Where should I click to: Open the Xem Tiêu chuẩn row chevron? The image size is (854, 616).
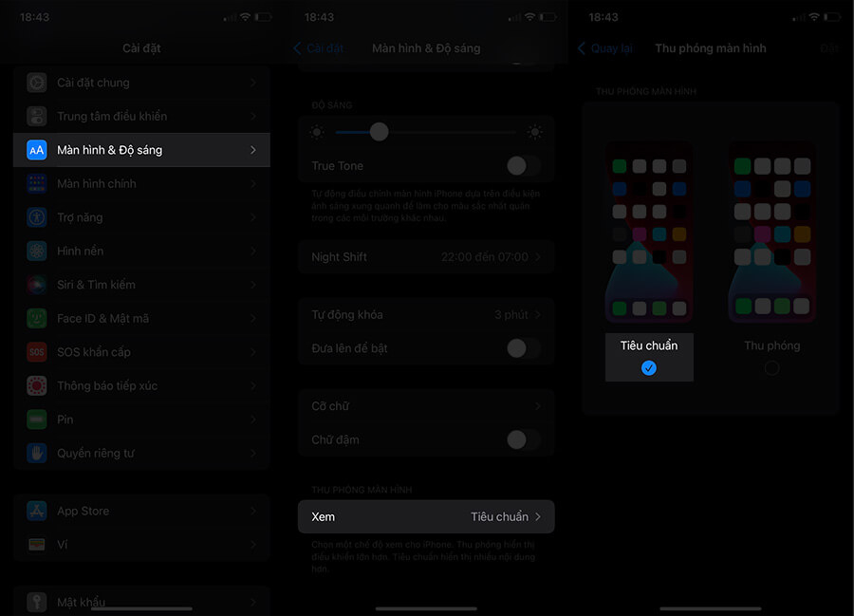coord(538,517)
